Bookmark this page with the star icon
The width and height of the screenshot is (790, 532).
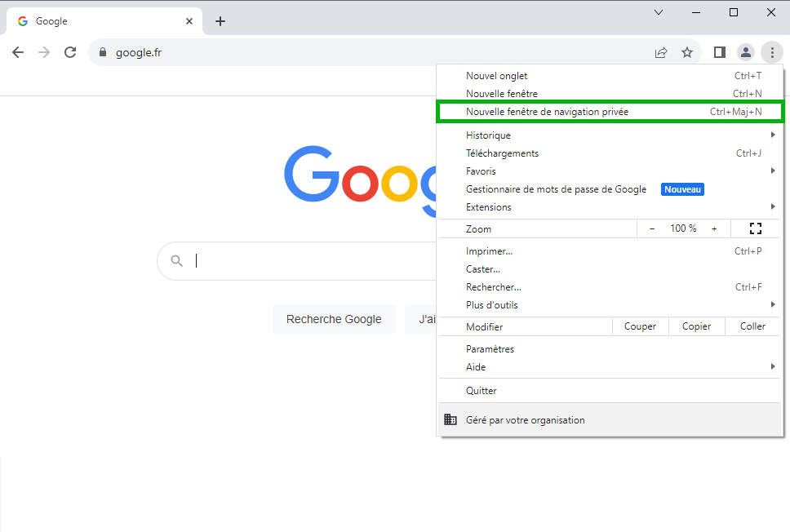click(687, 52)
